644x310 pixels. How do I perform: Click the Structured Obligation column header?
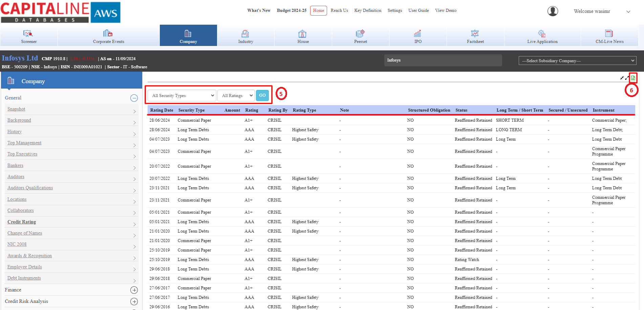click(429, 110)
